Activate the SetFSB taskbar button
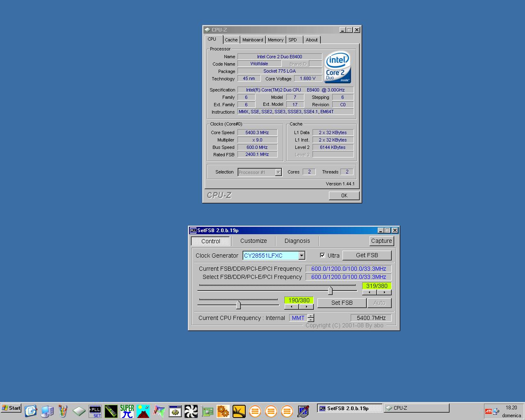 tap(349, 408)
